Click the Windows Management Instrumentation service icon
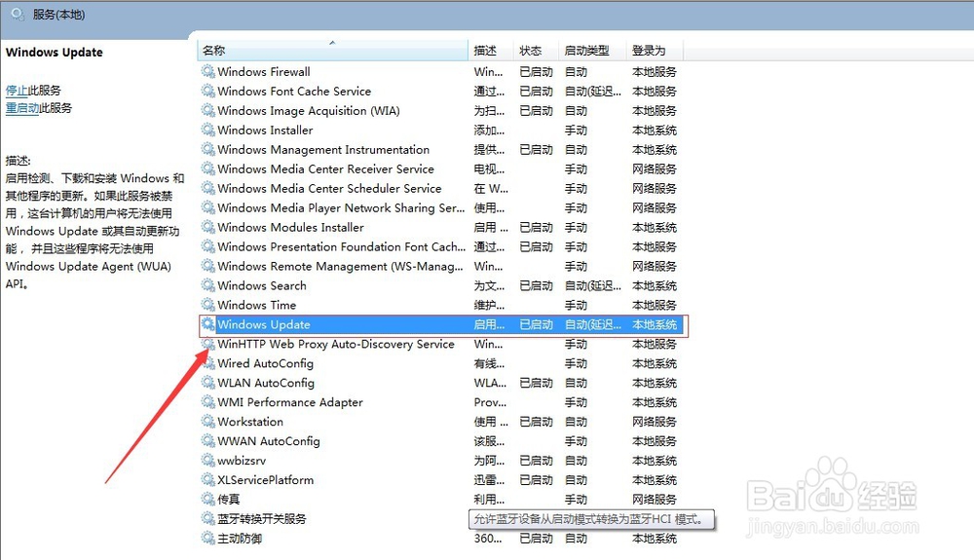The height and width of the screenshot is (560, 974). point(207,149)
